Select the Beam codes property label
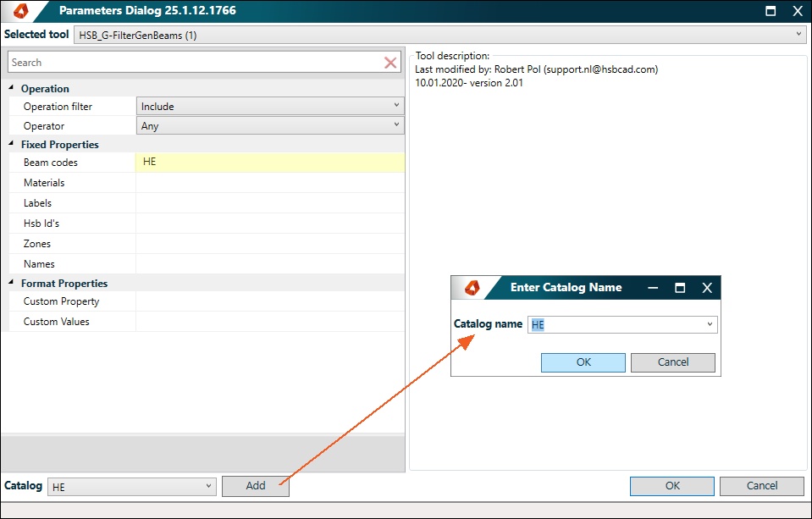This screenshot has width=812, height=519. point(50,163)
